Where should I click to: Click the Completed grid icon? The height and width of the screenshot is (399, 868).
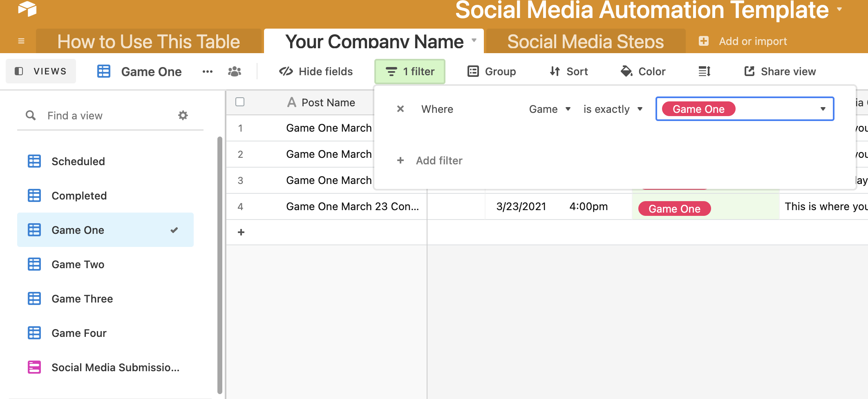[x=34, y=195]
